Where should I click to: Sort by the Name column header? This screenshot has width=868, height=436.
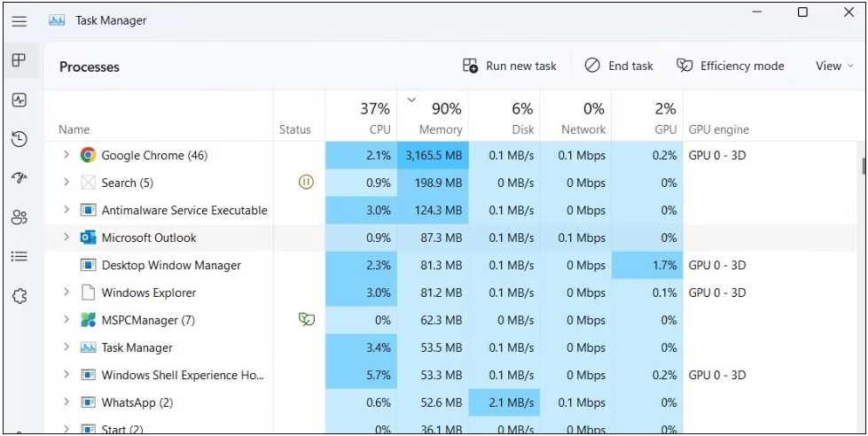tap(74, 130)
